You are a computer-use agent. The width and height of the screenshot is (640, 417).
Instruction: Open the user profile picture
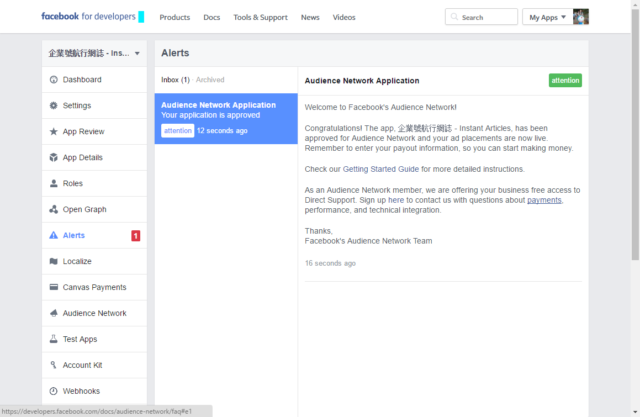580,17
